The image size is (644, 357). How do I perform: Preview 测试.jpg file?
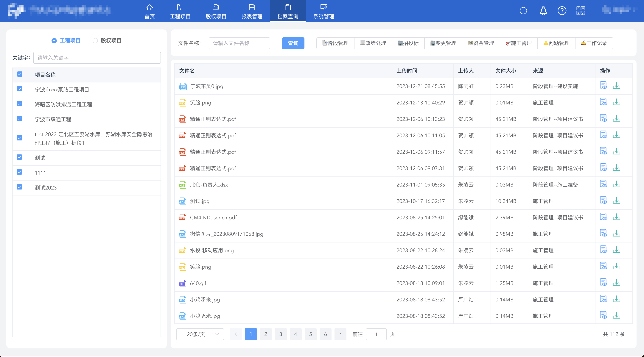pyautogui.click(x=603, y=200)
